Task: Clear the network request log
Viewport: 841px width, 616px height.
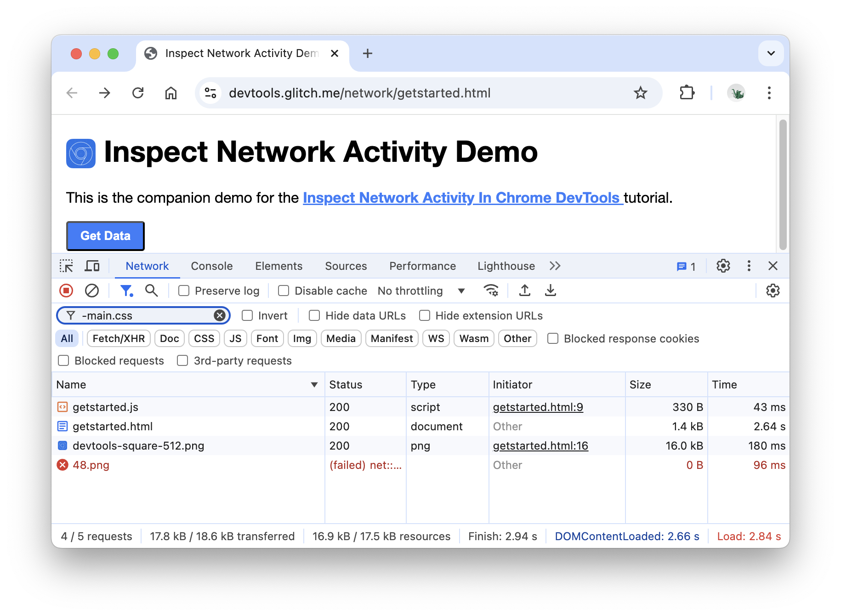Action: pyautogui.click(x=91, y=290)
